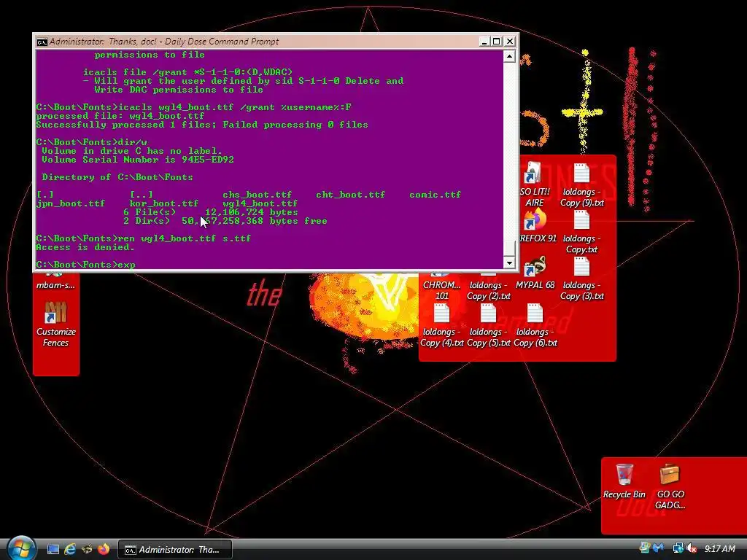
Task: Select the Customize Fences shortcut
Action: click(x=55, y=324)
